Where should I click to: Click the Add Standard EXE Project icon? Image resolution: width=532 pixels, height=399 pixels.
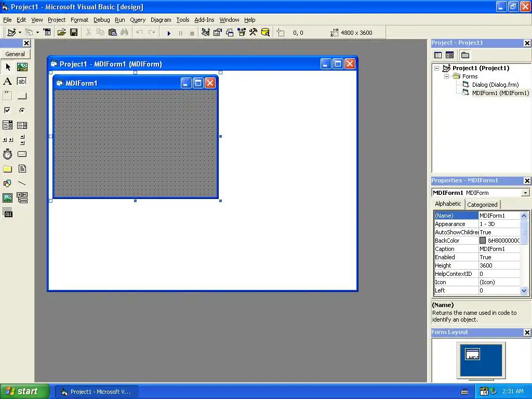[11, 33]
